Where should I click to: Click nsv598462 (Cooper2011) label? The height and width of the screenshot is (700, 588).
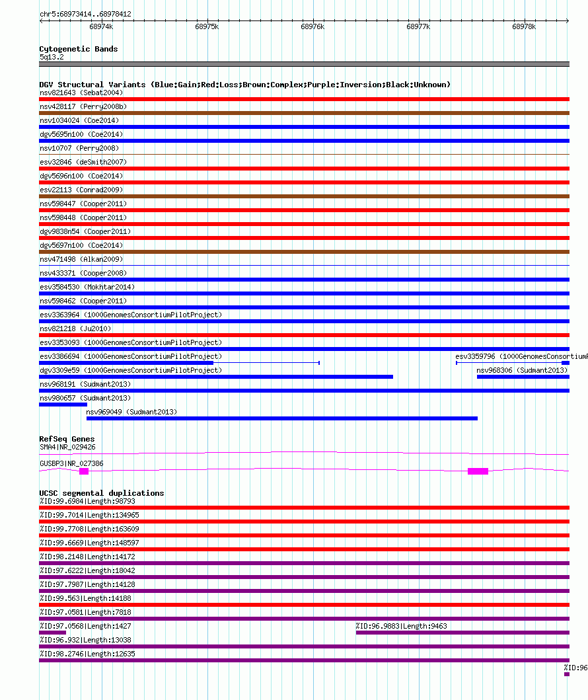coord(83,301)
